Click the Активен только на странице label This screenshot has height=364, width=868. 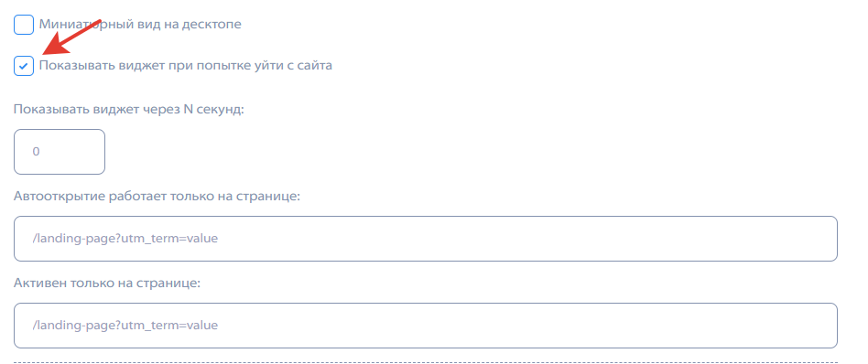pyautogui.click(x=107, y=284)
